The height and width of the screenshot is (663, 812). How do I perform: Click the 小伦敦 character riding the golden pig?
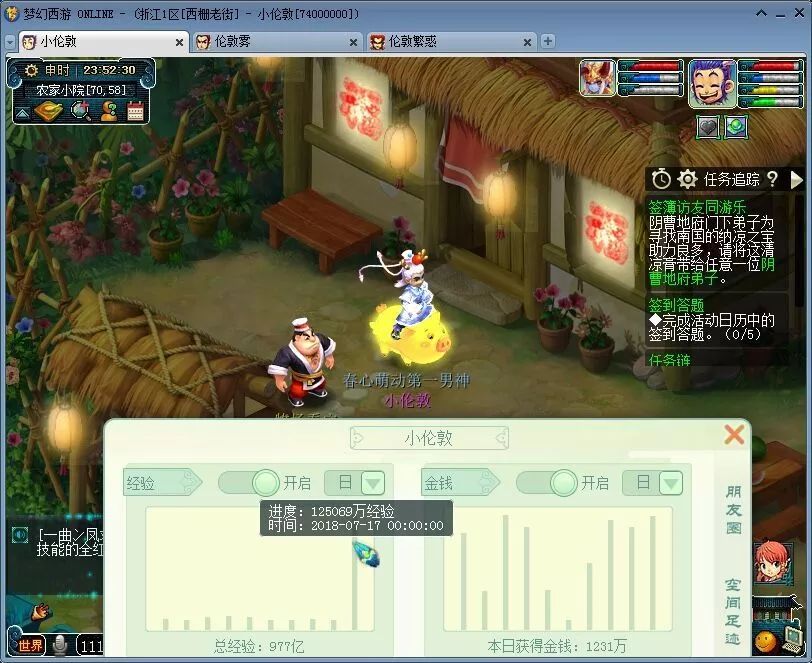(x=410, y=309)
